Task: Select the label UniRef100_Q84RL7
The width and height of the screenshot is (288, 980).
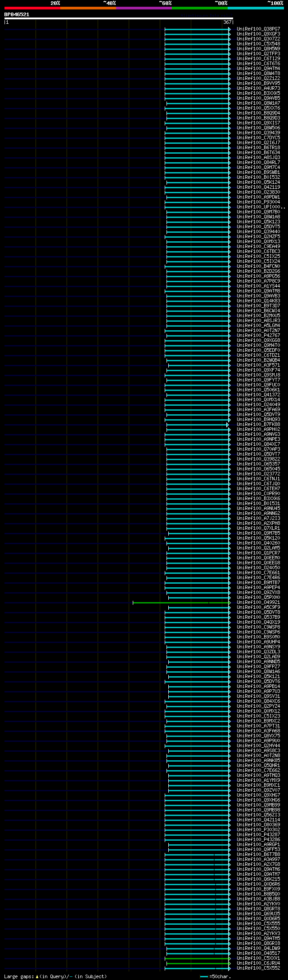Action: [x=258, y=163]
